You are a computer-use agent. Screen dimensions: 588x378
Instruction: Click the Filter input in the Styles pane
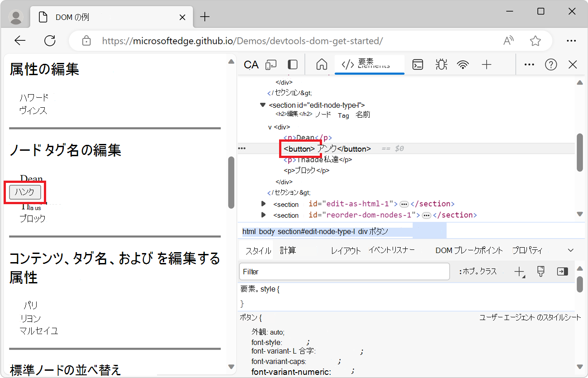point(344,271)
